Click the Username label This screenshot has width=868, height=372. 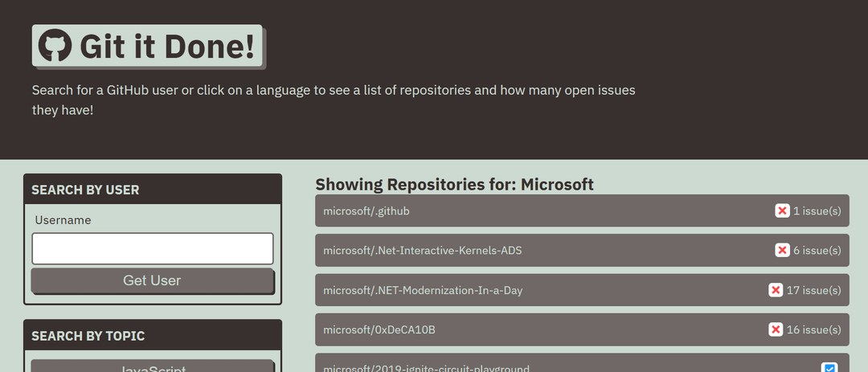pyautogui.click(x=63, y=220)
